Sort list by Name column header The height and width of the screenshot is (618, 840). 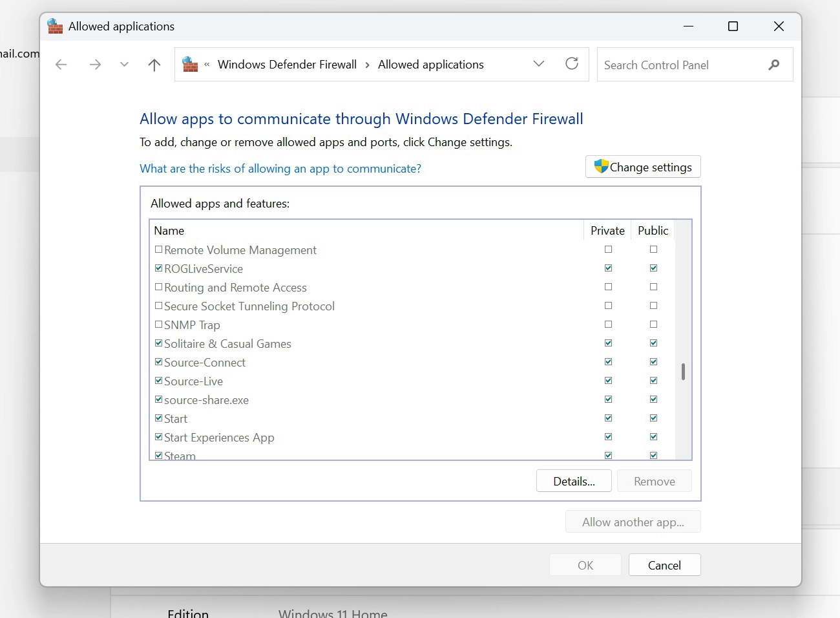[x=366, y=231]
